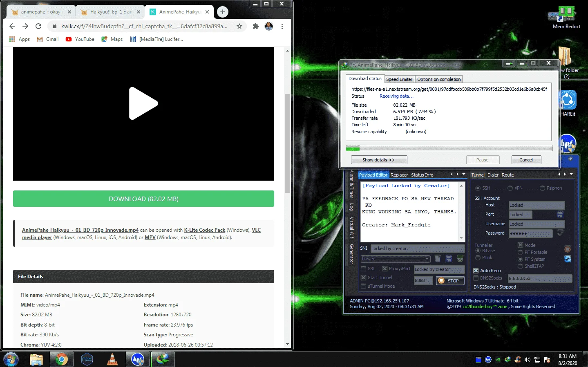Image resolution: width=588 pixels, height=367 pixels.
Task: Open the Status Info tab
Action: point(422,175)
